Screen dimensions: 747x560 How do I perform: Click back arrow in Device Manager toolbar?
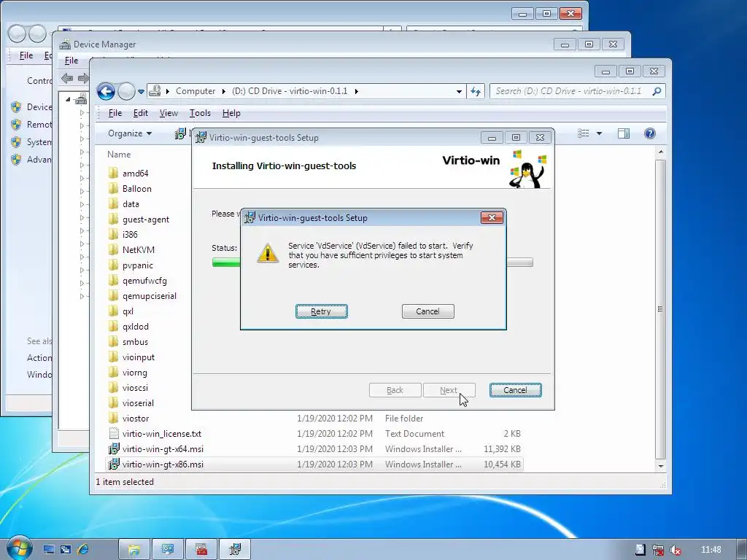pyautogui.click(x=67, y=78)
